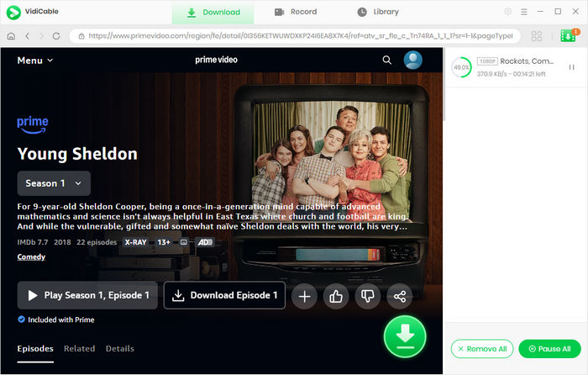Open the Related tab
Screen dimensions: 588x375
click(80, 349)
